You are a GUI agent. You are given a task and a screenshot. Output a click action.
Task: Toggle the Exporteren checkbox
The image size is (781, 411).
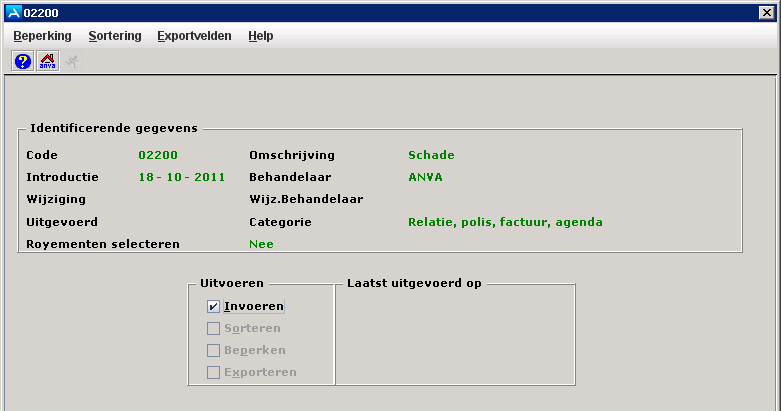tap(213, 372)
